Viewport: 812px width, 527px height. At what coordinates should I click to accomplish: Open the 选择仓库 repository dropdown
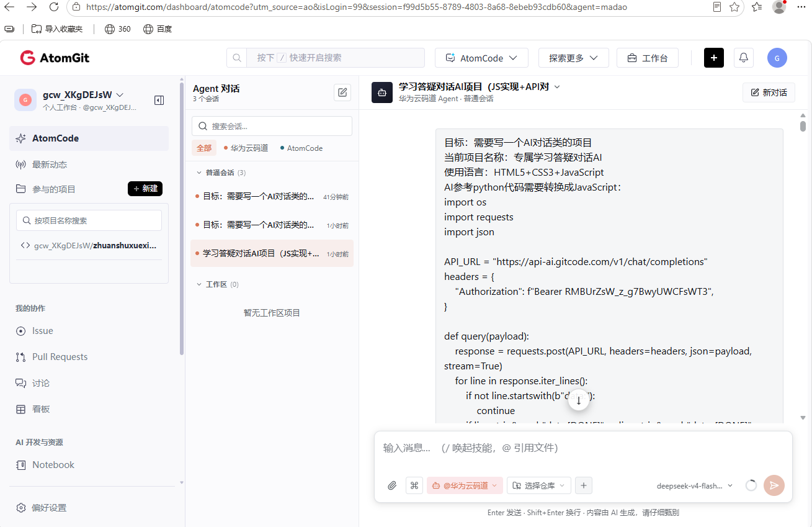pyautogui.click(x=539, y=485)
